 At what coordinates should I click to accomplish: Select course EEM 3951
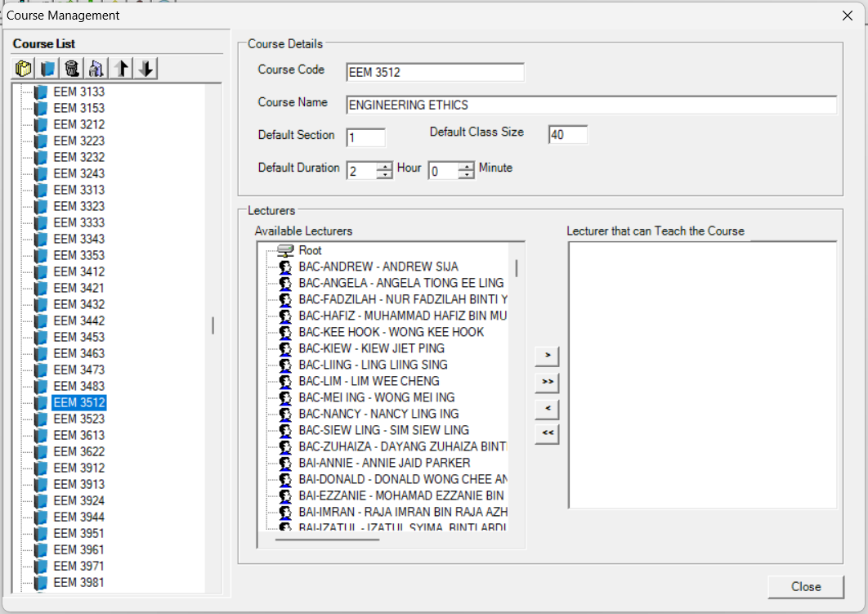79,533
